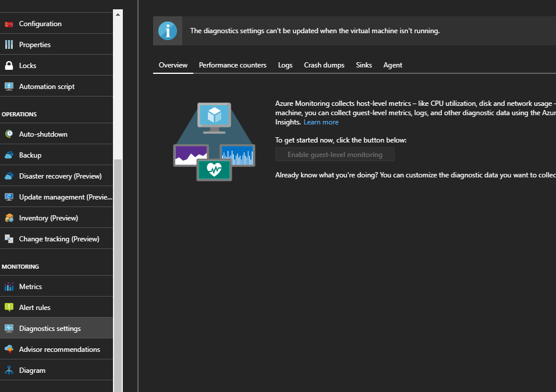Click the sidebar scroll up arrow
The width and height of the screenshot is (556, 392).
pyautogui.click(x=118, y=15)
